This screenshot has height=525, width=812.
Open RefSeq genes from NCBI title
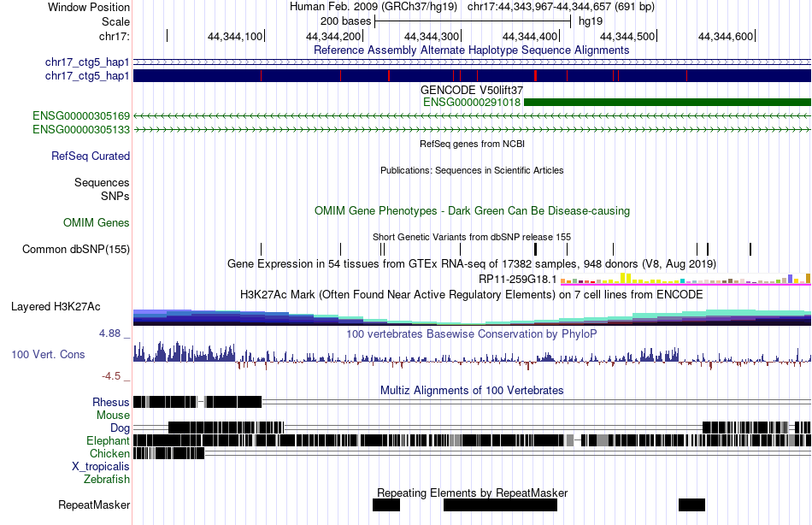(472, 144)
